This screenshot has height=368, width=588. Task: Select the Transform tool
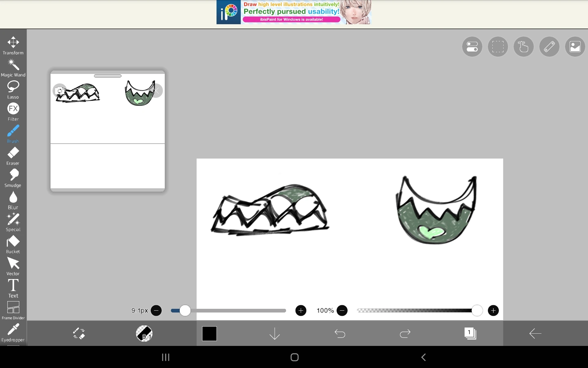[13, 46]
